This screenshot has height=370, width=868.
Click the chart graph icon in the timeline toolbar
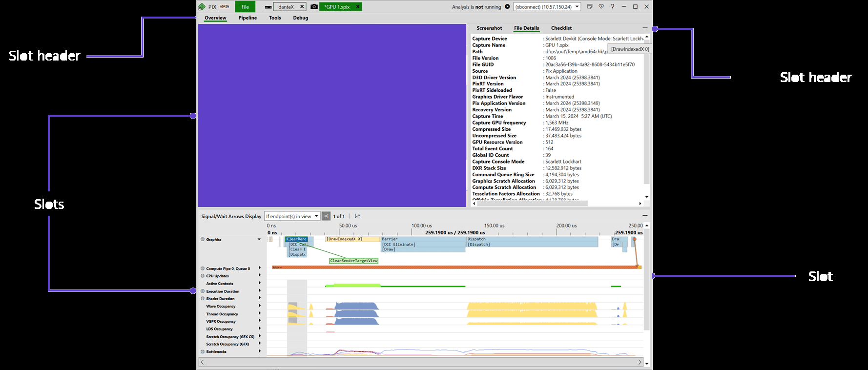(x=357, y=216)
